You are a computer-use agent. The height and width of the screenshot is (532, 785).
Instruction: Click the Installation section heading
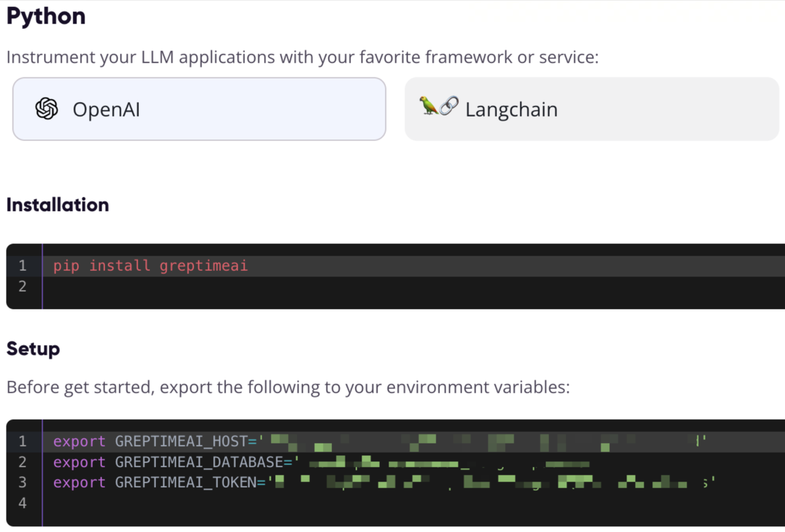pyautogui.click(x=57, y=205)
